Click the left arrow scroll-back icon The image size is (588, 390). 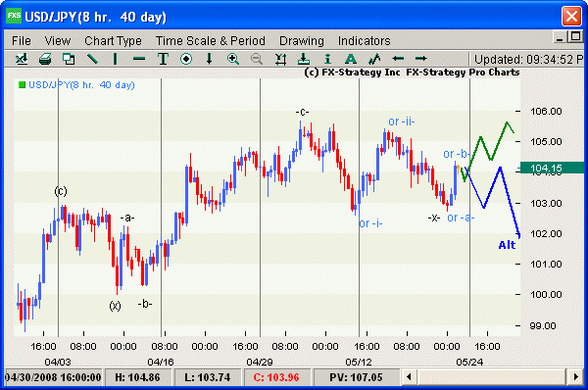tap(398, 59)
